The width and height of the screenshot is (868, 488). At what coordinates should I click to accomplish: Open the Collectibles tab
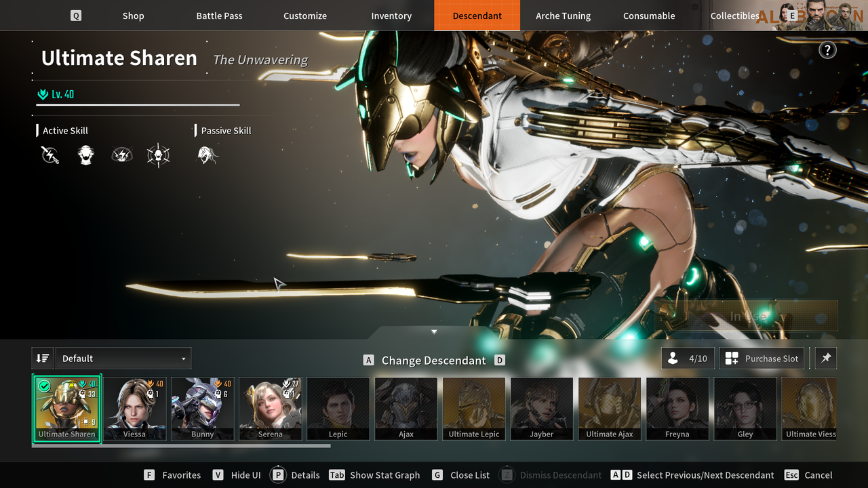coord(735,16)
